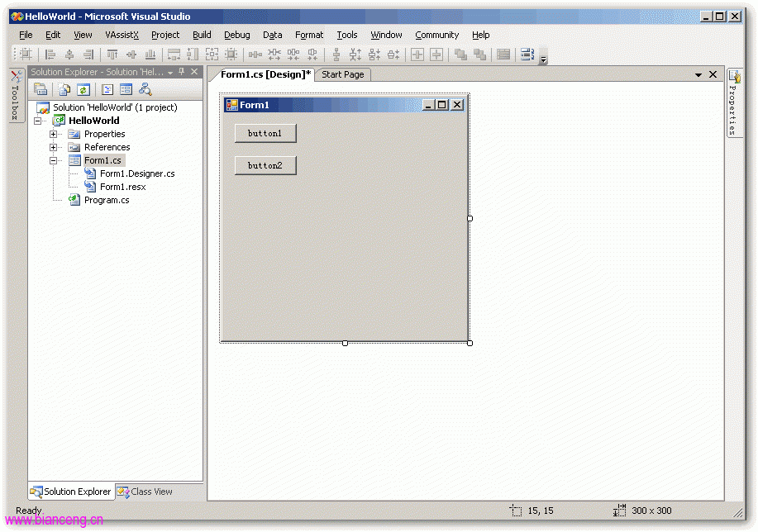758x532 pixels.
Task: Click the Bring to Front icon
Action: click(460, 55)
